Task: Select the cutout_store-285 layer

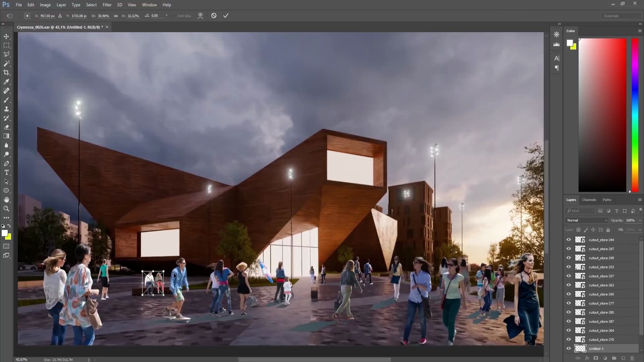Action: [x=601, y=312]
